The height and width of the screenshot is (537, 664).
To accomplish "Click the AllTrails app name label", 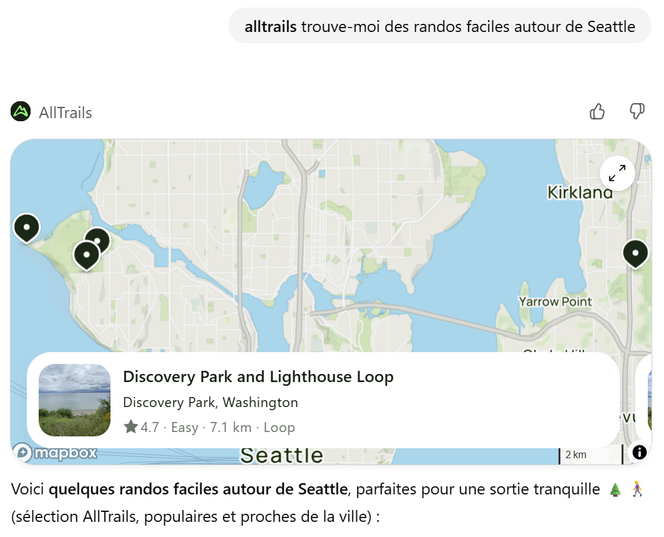I will (x=65, y=113).
